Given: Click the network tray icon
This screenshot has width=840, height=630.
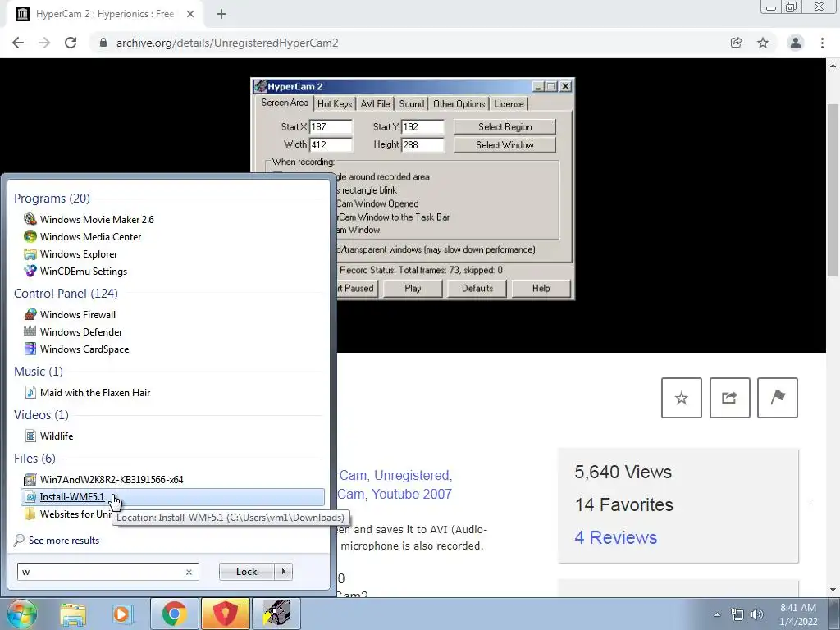Looking at the screenshot, I should (x=737, y=614).
